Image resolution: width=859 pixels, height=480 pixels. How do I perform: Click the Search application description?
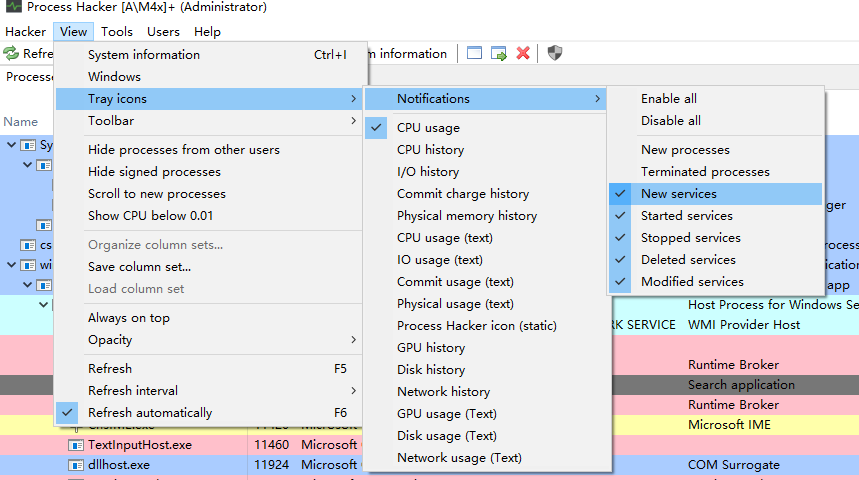(x=741, y=385)
